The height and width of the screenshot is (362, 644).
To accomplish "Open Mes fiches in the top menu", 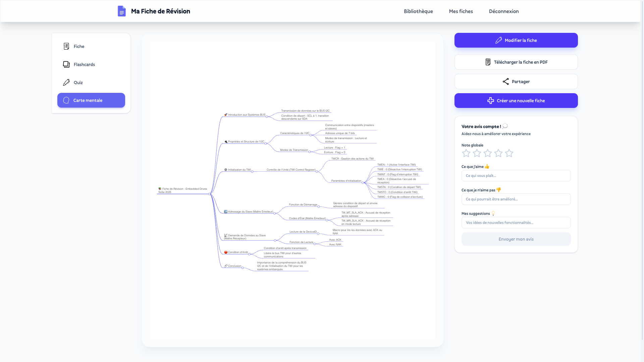I will (461, 11).
